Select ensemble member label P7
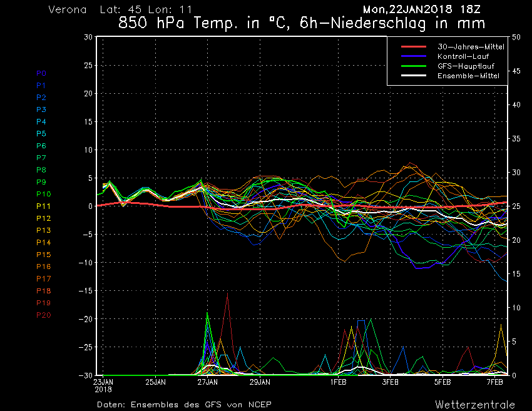The height and width of the screenshot is (411, 532). [41, 158]
